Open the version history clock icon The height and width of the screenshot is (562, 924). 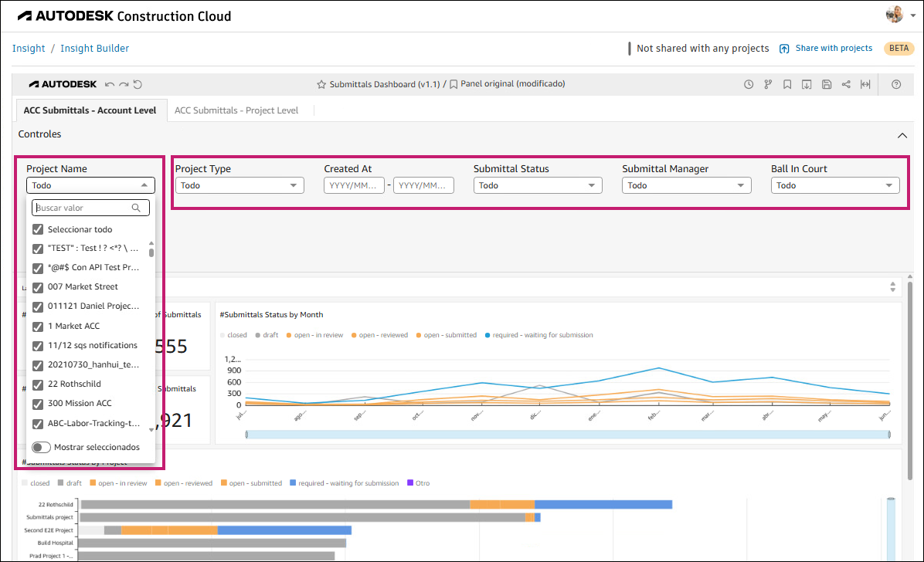pos(748,83)
